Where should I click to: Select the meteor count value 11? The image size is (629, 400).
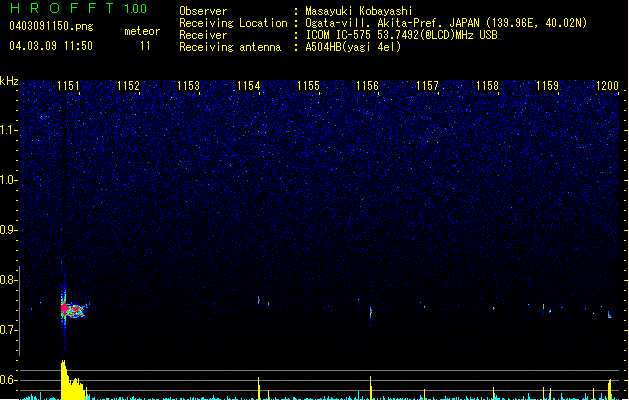click(x=145, y=46)
